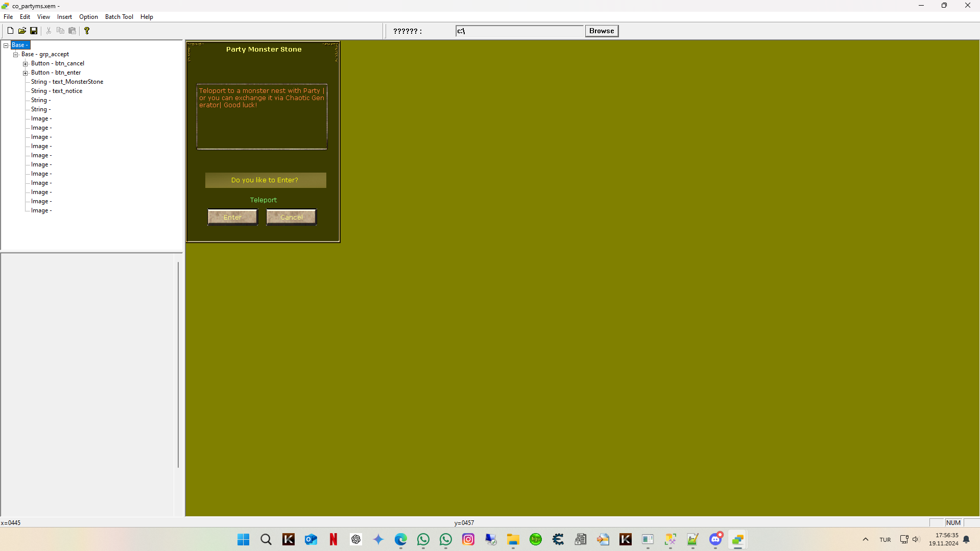Open Instagram from the taskbar
Image resolution: width=980 pixels, height=551 pixels.
468,539
